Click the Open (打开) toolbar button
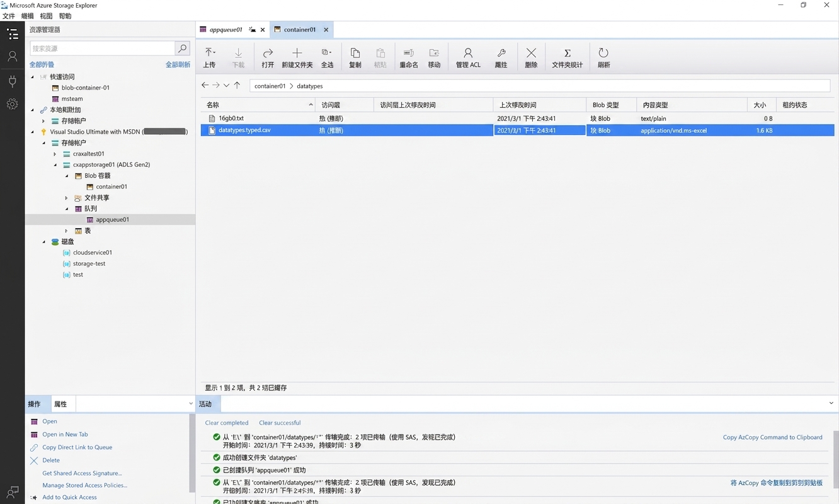Viewport: 839px width, 504px height. pos(268,57)
